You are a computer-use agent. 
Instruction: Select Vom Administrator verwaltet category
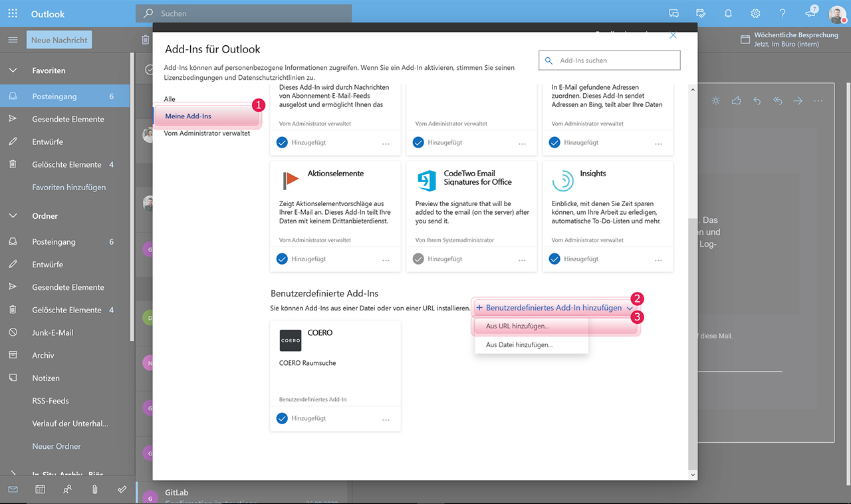(207, 133)
